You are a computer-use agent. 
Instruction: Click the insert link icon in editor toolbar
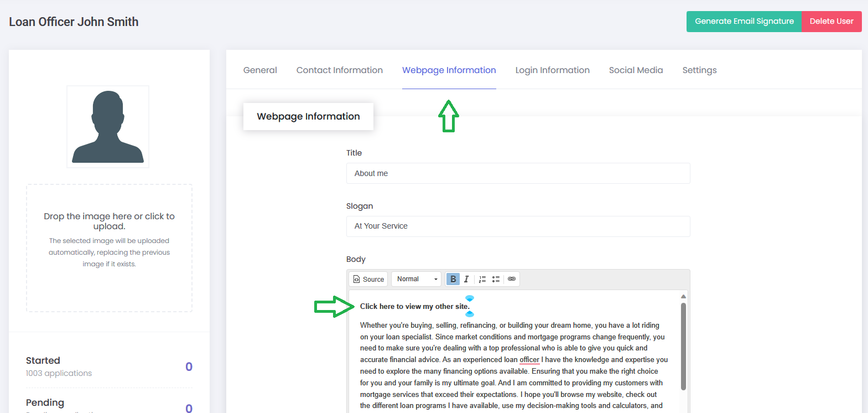512,279
